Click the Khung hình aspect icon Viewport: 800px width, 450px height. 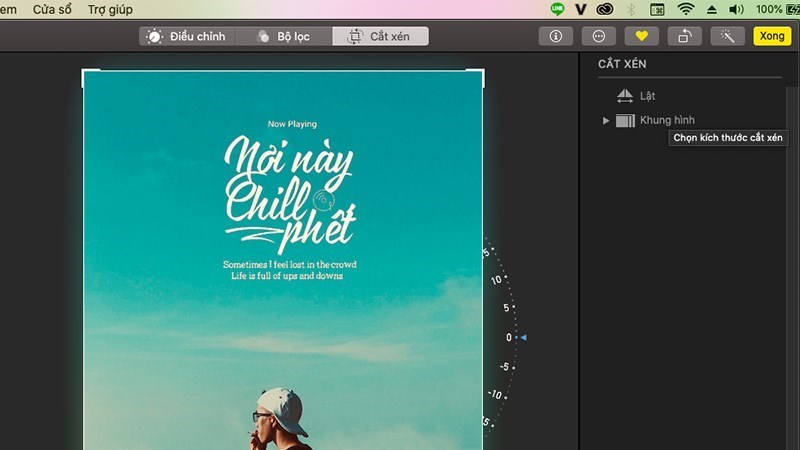pos(625,120)
